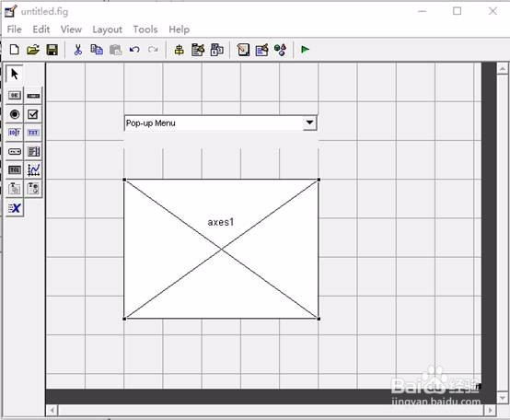Open the Object Browser icon
Viewport: 510px width, 420px height.
pyautogui.click(x=281, y=50)
